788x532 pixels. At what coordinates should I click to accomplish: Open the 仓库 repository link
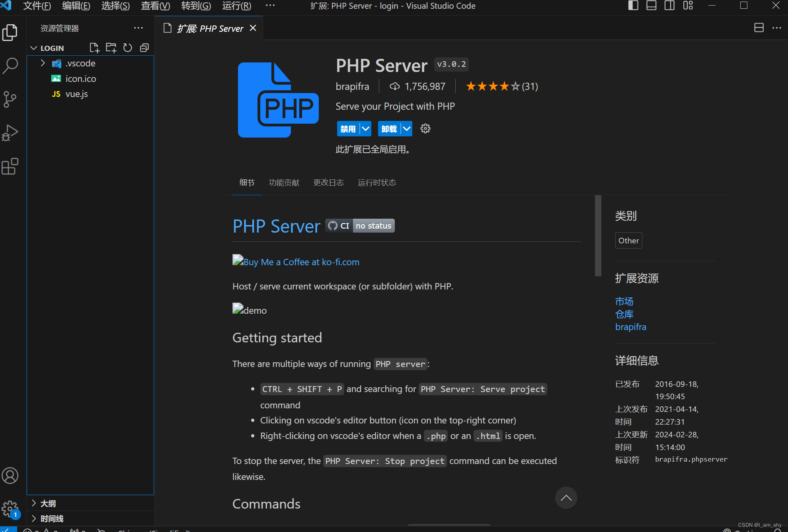point(624,314)
